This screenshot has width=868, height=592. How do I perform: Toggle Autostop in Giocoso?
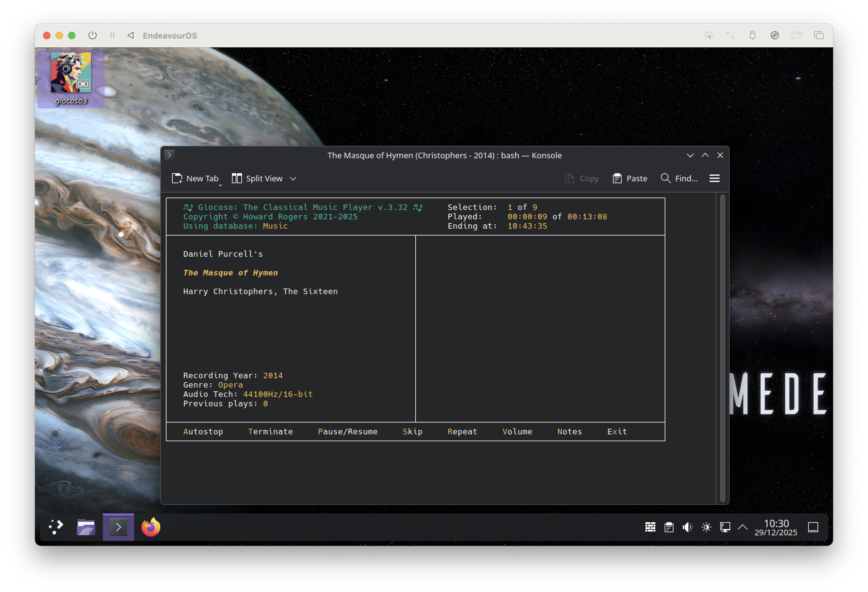click(x=203, y=432)
